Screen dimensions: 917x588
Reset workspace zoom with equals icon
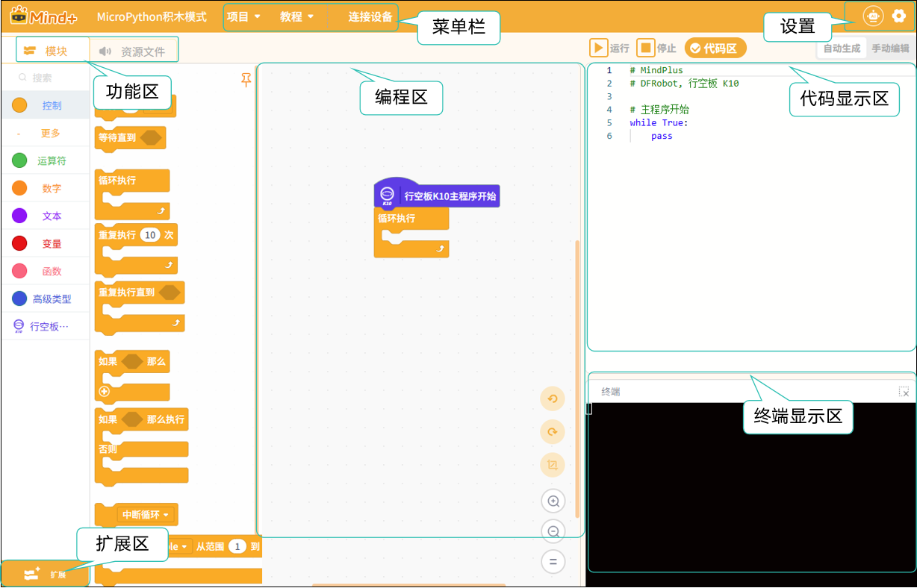click(553, 562)
